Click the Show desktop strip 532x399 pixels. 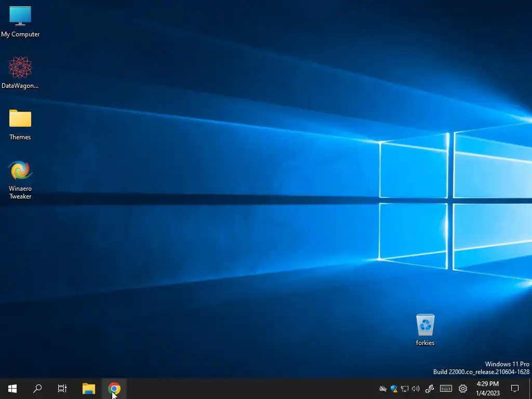pyautogui.click(x=530, y=389)
